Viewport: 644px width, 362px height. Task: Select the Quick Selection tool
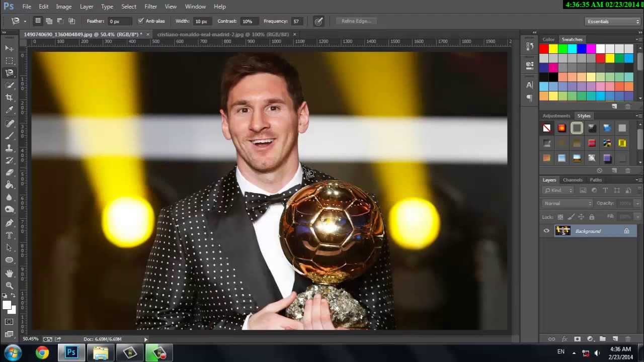[x=10, y=85]
